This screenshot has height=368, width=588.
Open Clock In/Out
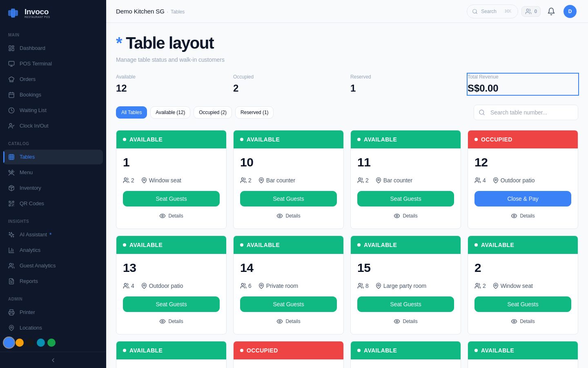click(x=34, y=126)
